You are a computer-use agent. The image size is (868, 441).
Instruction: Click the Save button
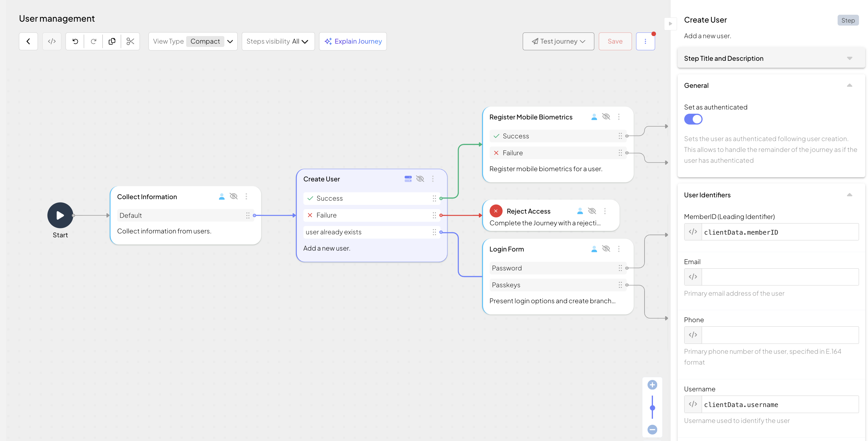(x=615, y=42)
